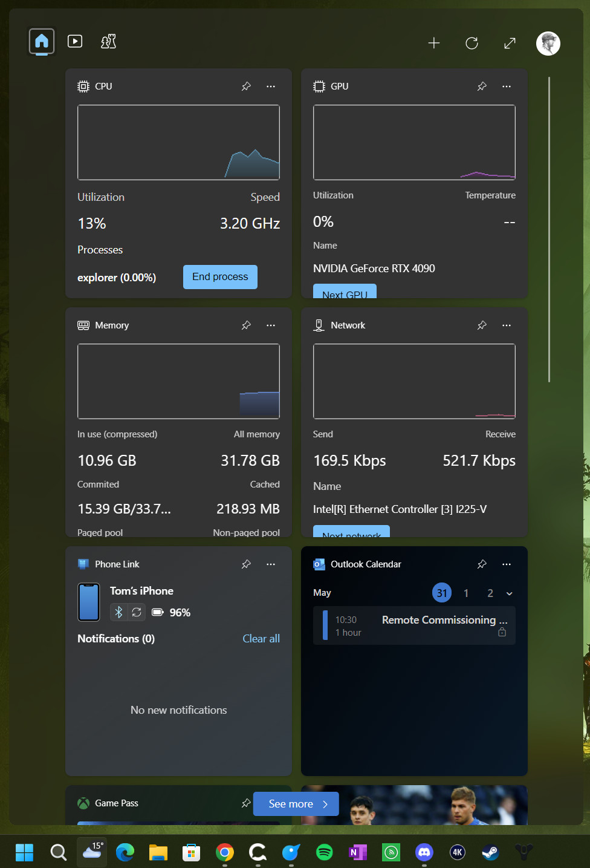Toggle Bluetooth for Tom's iPhone
This screenshot has height=868, width=590.
pyautogui.click(x=118, y=612)
